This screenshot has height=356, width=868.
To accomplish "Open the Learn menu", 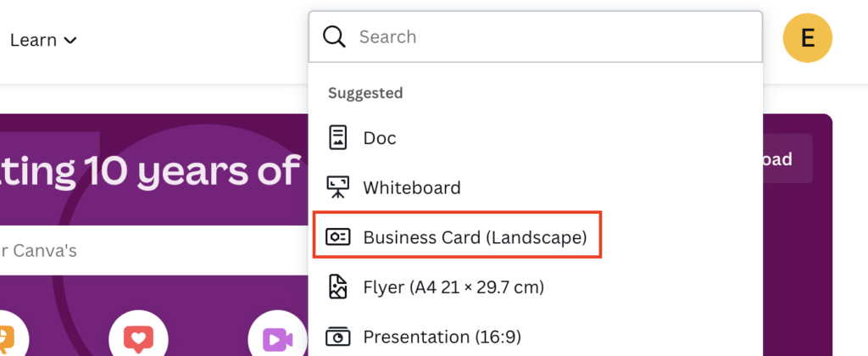I will pyautogui.click(x=34, y=40).
